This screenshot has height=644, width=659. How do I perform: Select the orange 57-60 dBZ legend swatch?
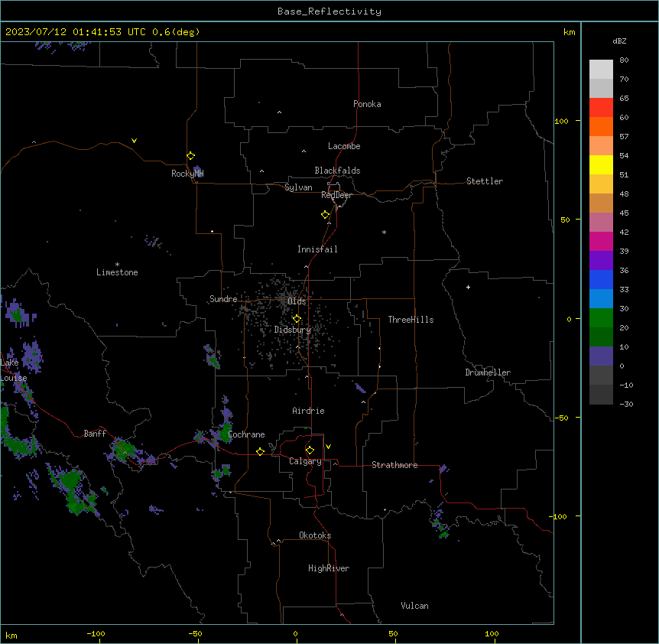click(601, 126)
